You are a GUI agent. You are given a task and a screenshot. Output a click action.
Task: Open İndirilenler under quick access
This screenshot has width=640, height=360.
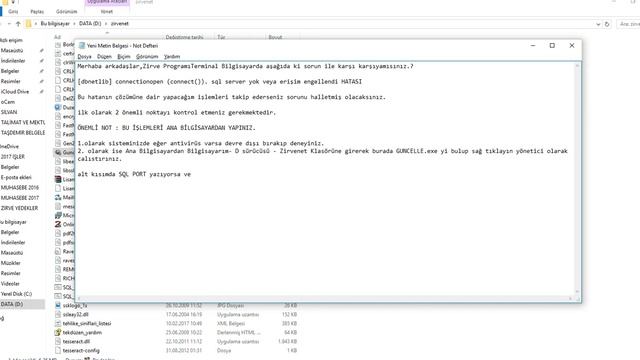[13, 60]
